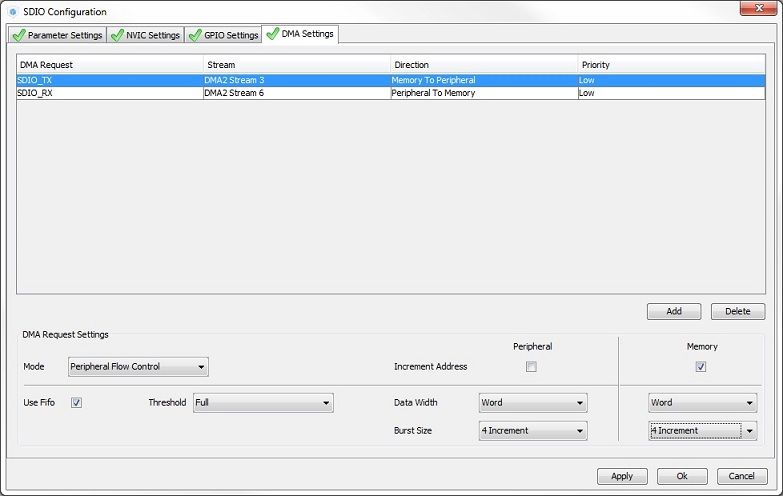Open the NVIC Settings tab
The width and height of the screenshot is (783, 496).
[x=145, y=35]
